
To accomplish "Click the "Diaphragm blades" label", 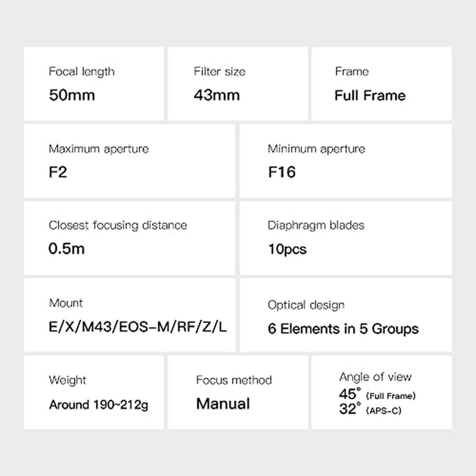I will point(316,225).
